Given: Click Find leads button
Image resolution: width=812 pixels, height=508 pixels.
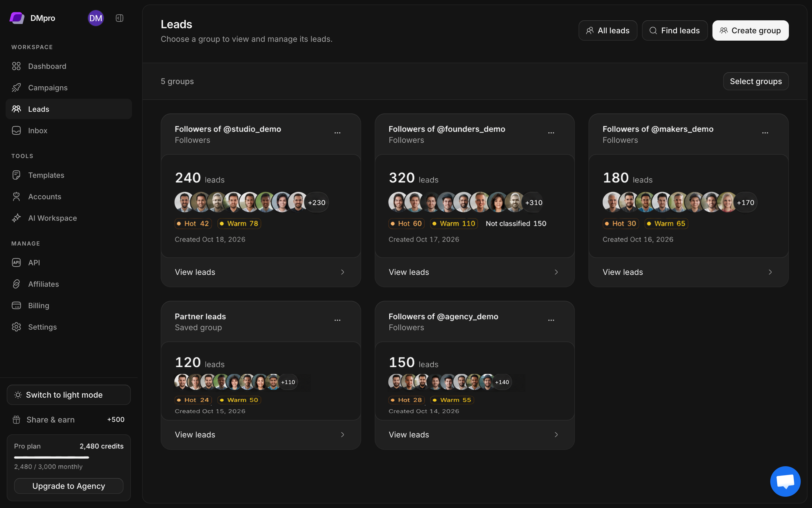Looking at the screenshot, I should tap(674, 30).
